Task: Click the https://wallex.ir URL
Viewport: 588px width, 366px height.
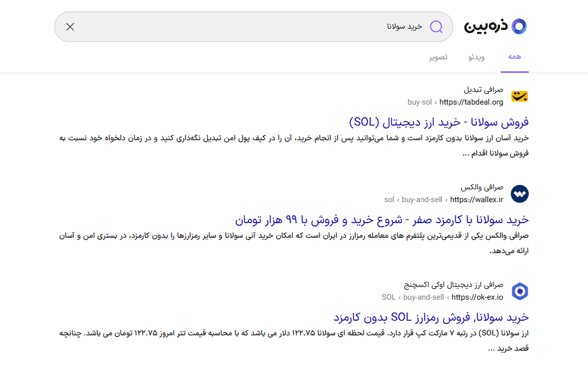Action: click(476, 200)
